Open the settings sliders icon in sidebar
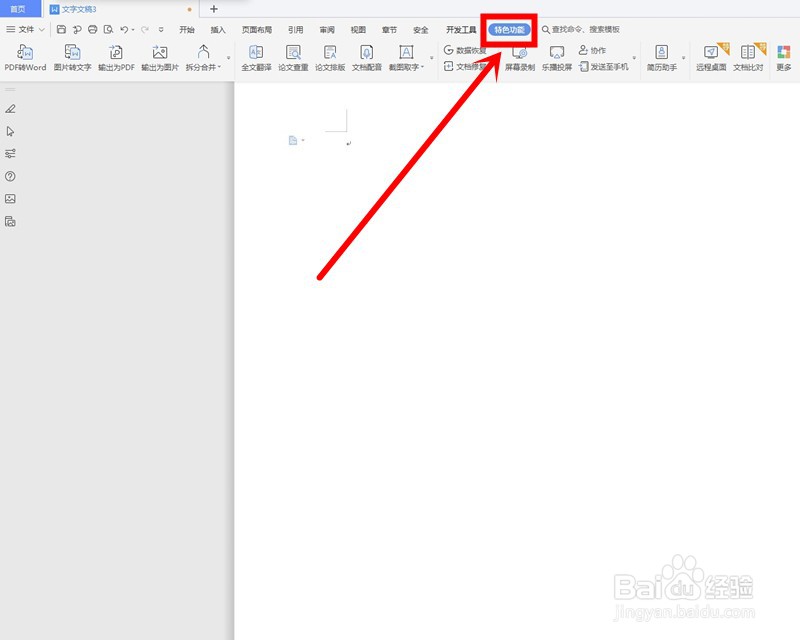 tap(10, 154)
